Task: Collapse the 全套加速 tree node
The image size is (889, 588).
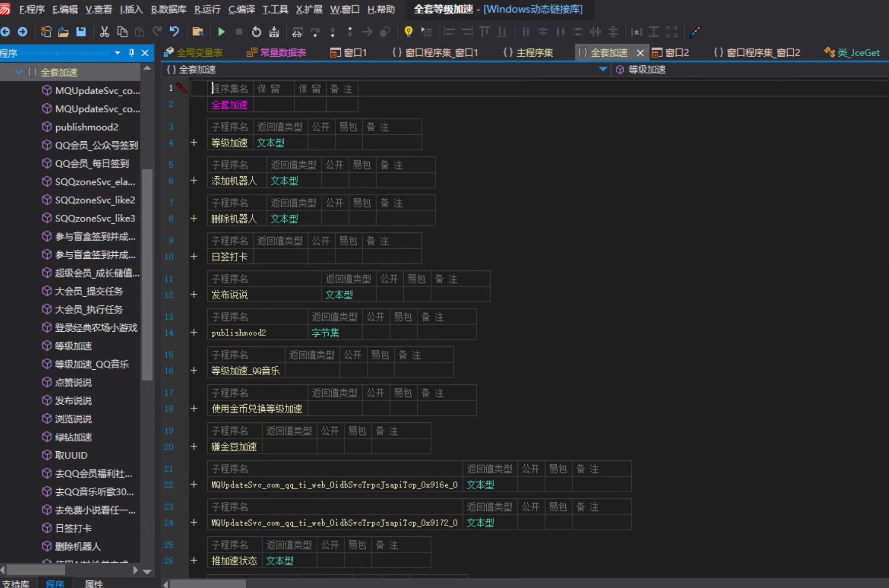Action: (19, 72)
